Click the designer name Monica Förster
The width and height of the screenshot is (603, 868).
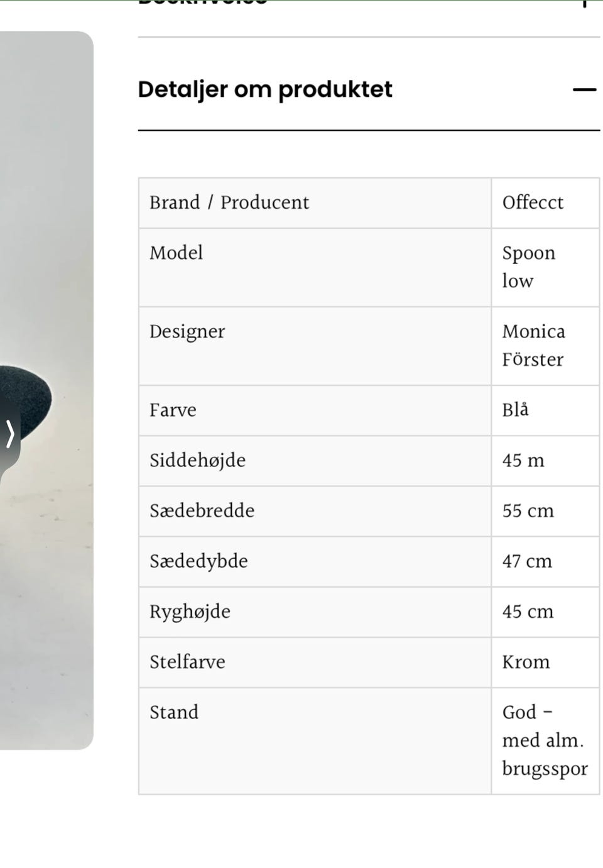click(534, 345)
